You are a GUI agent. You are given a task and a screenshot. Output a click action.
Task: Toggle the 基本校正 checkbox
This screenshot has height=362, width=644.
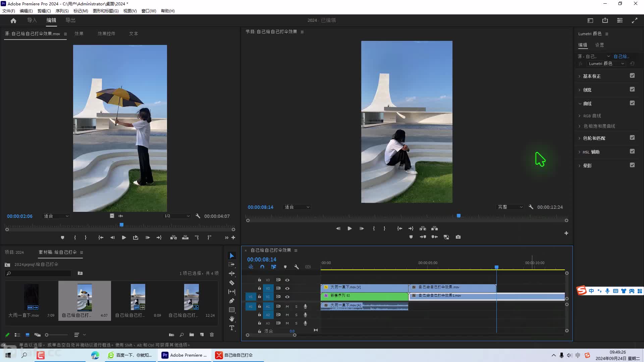point(632,76)
